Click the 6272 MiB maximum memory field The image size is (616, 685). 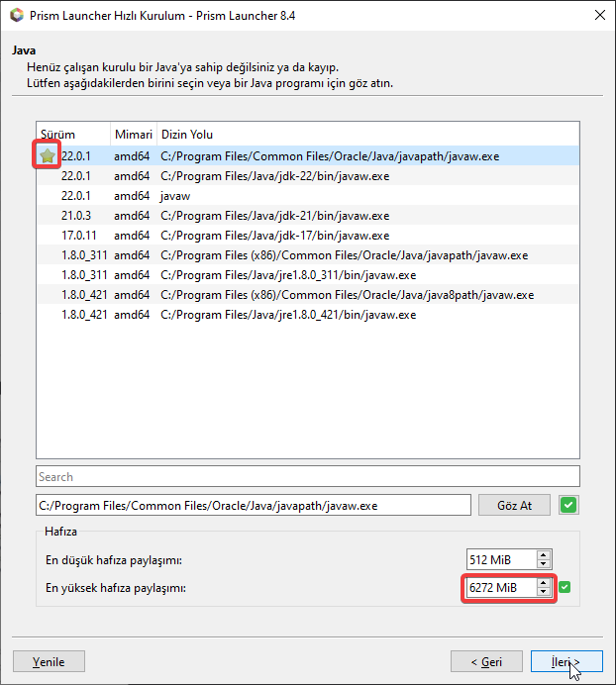pyautogui.click(x=501, y=588)
